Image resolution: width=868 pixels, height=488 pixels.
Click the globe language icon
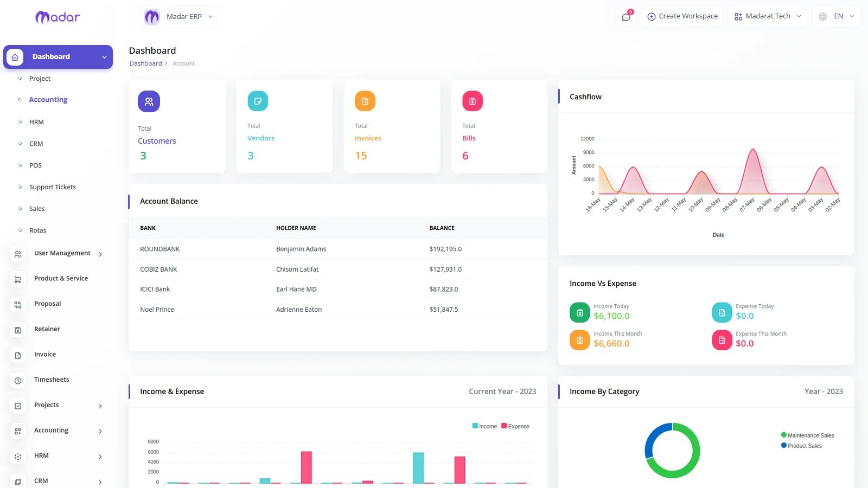(823, 17)
